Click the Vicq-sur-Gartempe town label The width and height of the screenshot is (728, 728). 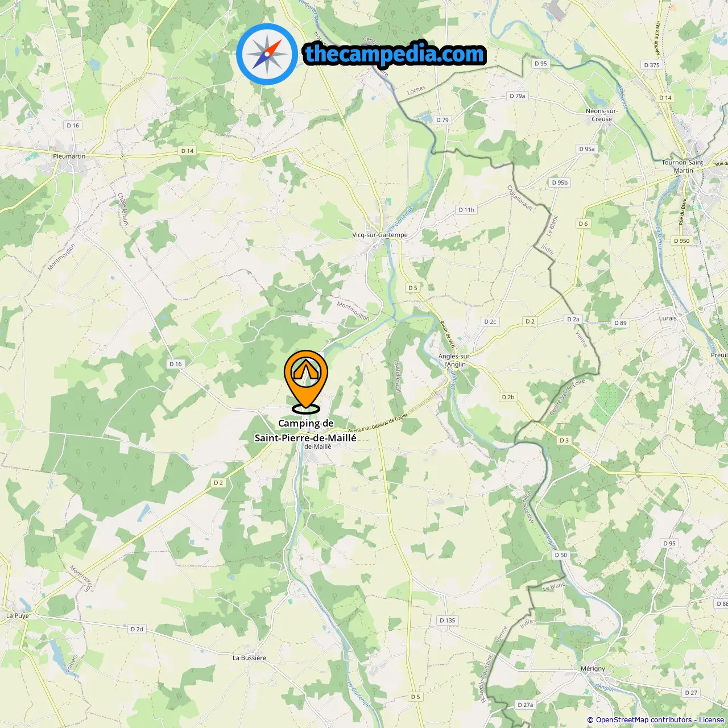click(x=380, y=235)
